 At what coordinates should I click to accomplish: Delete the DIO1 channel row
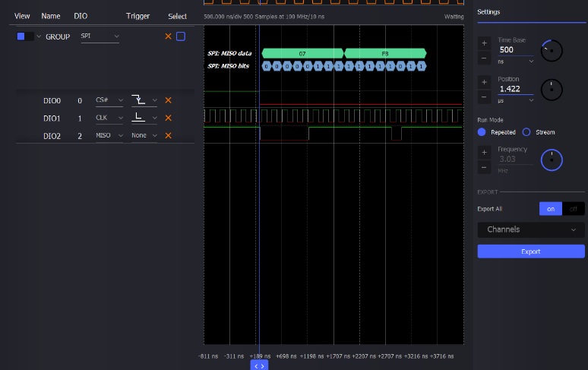[x=169, y=118]
